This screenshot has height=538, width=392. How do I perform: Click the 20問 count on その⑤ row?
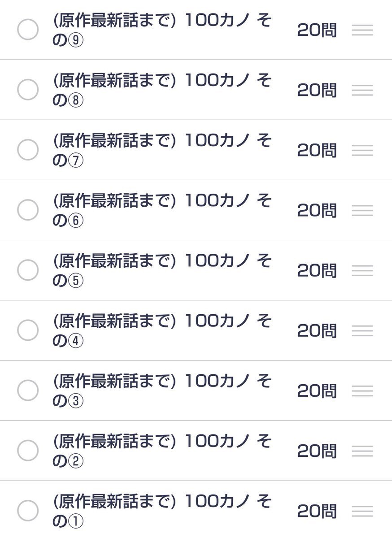tap(317, 270)
